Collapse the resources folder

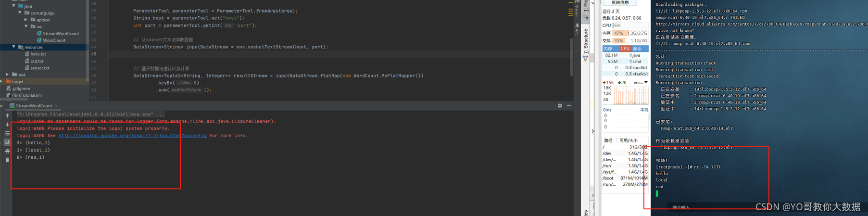tap(13, 47)
